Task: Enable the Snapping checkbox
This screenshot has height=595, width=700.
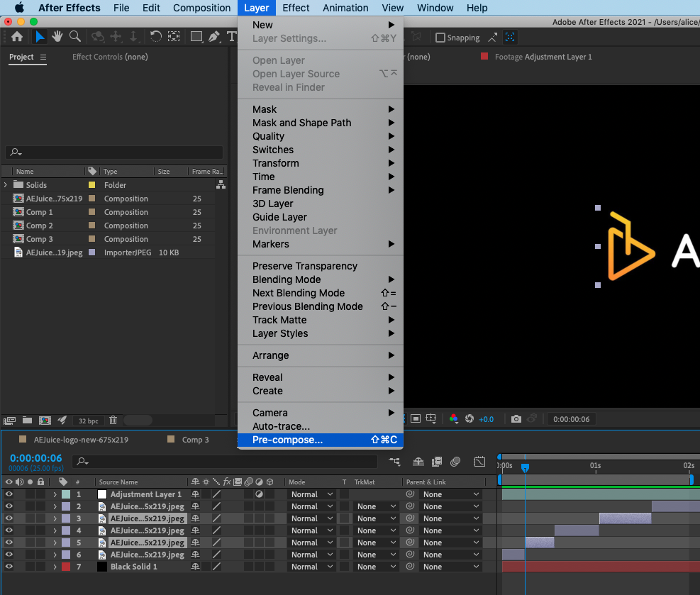Action: 440,38
